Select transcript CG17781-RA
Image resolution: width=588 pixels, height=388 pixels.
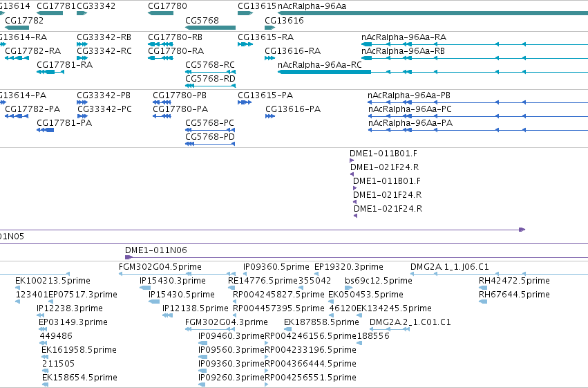[64, 64]
